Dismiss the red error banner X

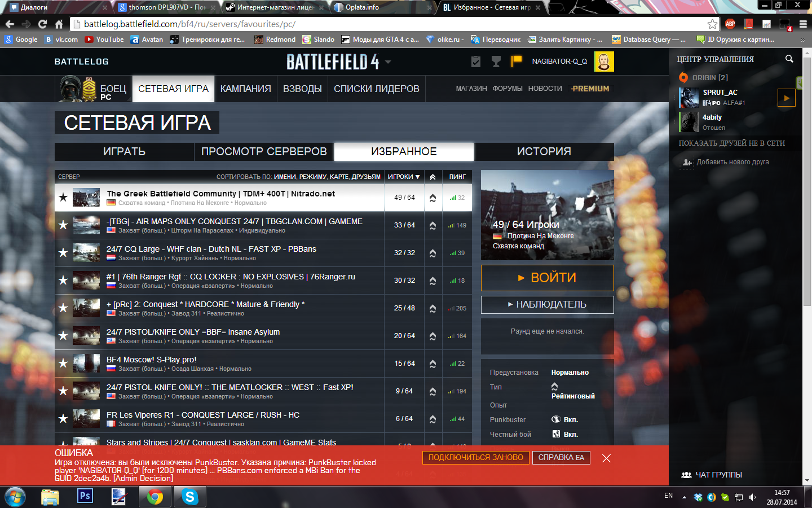click(606, 458)
